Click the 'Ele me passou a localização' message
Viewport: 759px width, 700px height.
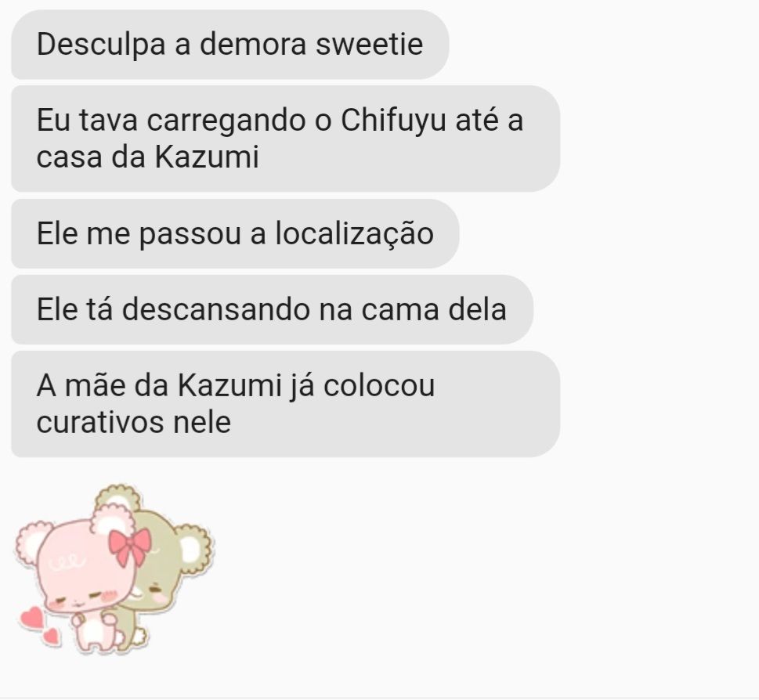coord(235,233)
